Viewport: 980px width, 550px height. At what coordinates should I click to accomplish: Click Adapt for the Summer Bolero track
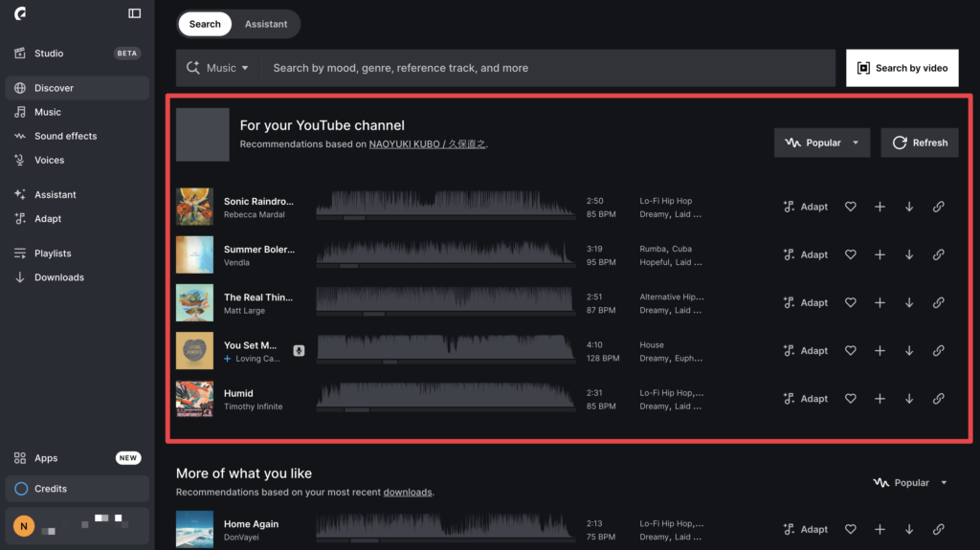[805, 254]
